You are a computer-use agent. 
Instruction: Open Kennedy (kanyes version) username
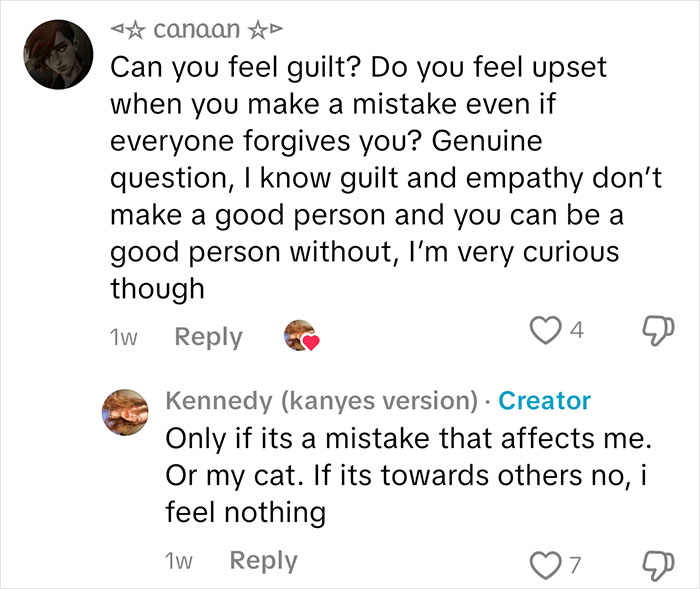pos(321,401)
